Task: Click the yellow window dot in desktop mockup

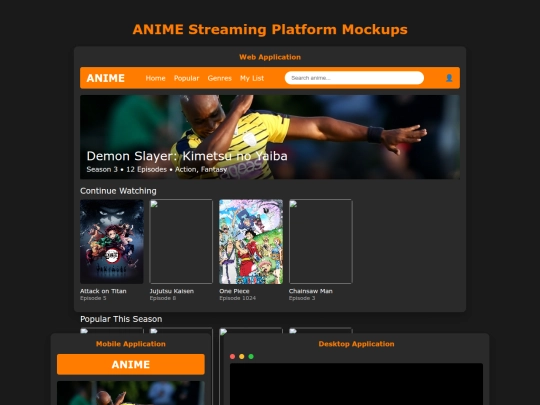Action: coord(242,356)
